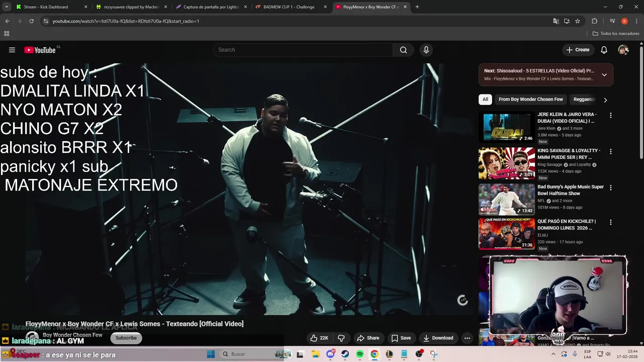
Task: Open Chrome three-dot menu
Action: tap(636, 21)
